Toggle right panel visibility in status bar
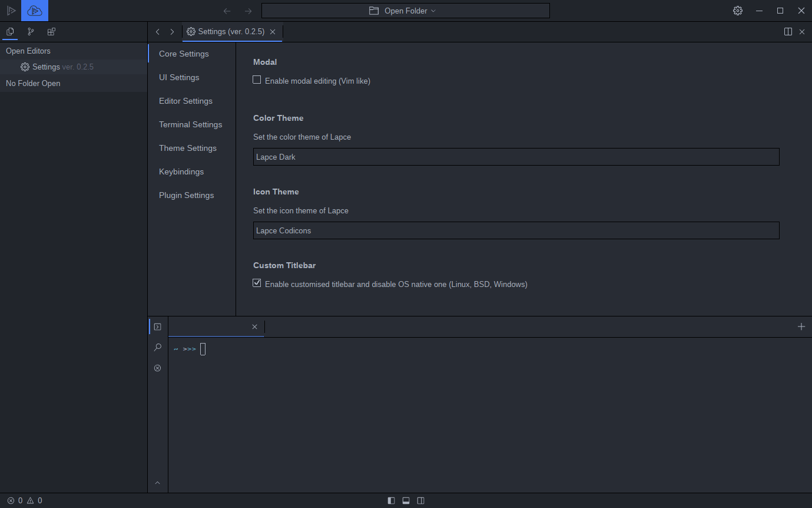Screen dimensions: 812x508 tap(420, 500)
